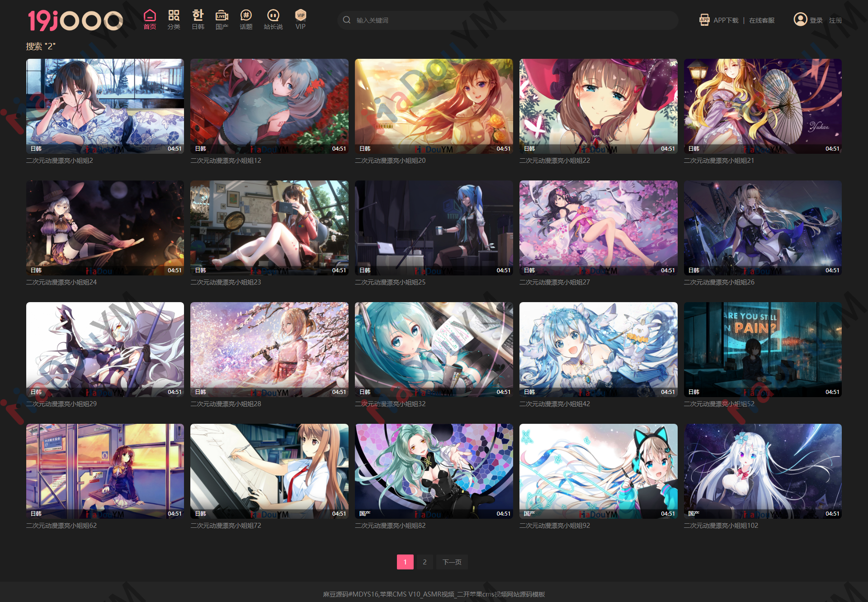Click title text 二次元动漫漂亮小姐姐42

tap(555, 404)
